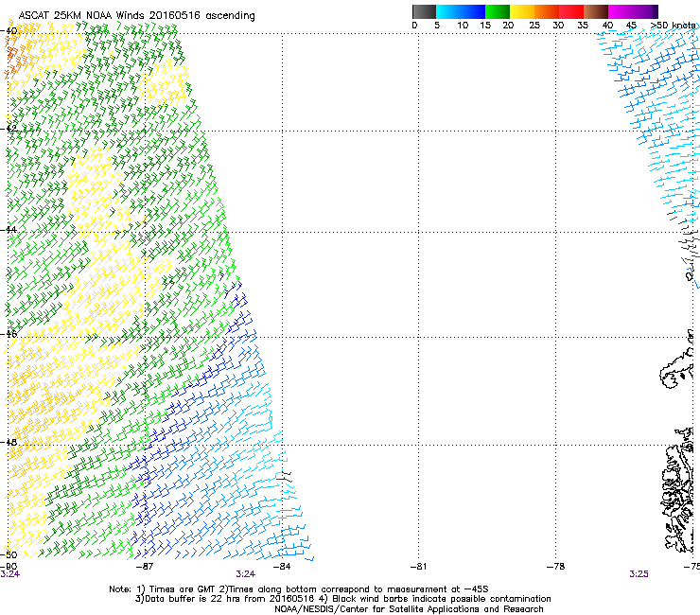
Task: Click the '-78' longitude axis label
Action: tap(556, 567)
